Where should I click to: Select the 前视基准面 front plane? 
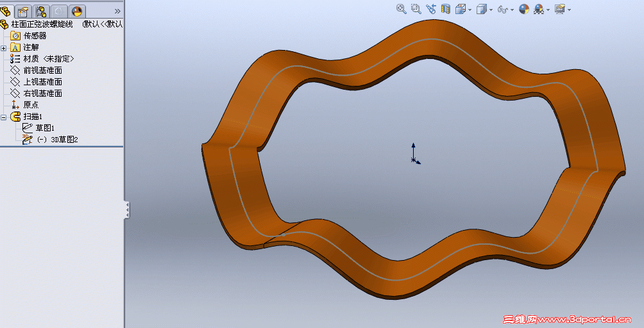tap(43, 70)
